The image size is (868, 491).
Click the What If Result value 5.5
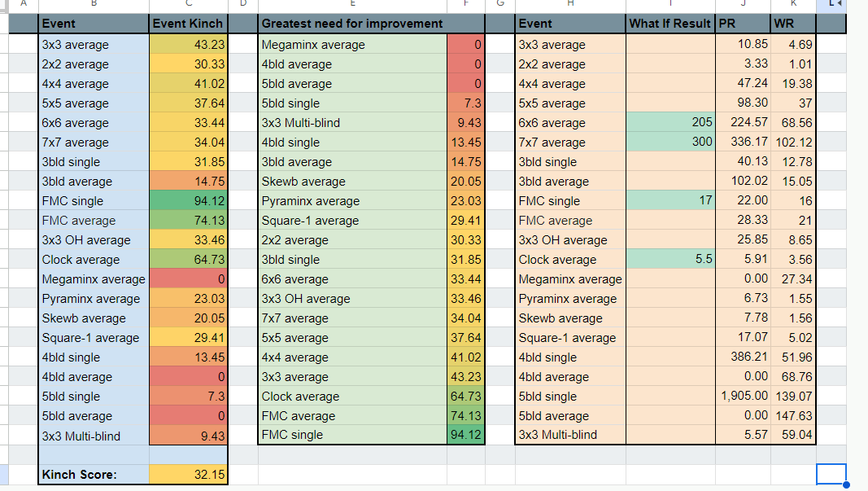click(670, 260)
